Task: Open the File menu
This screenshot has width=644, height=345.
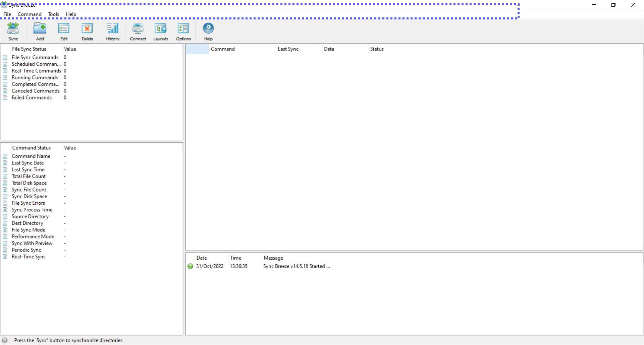Action: tap(7, 14)
